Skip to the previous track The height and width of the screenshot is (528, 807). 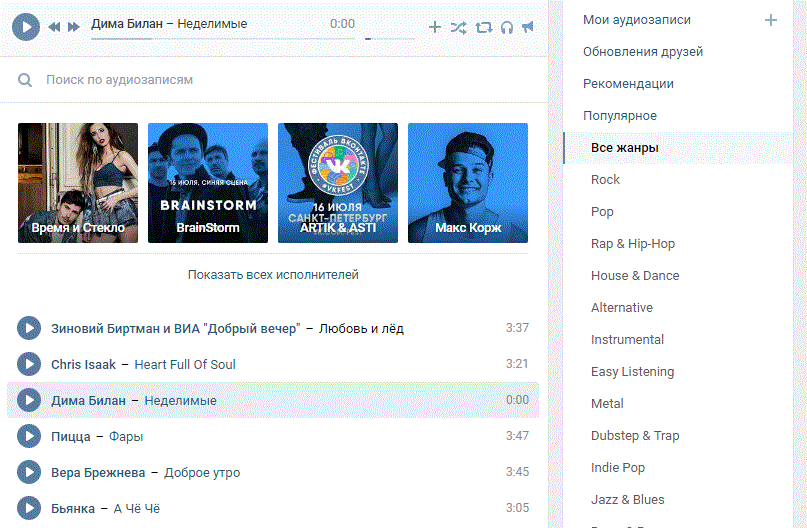click(55, 27)
